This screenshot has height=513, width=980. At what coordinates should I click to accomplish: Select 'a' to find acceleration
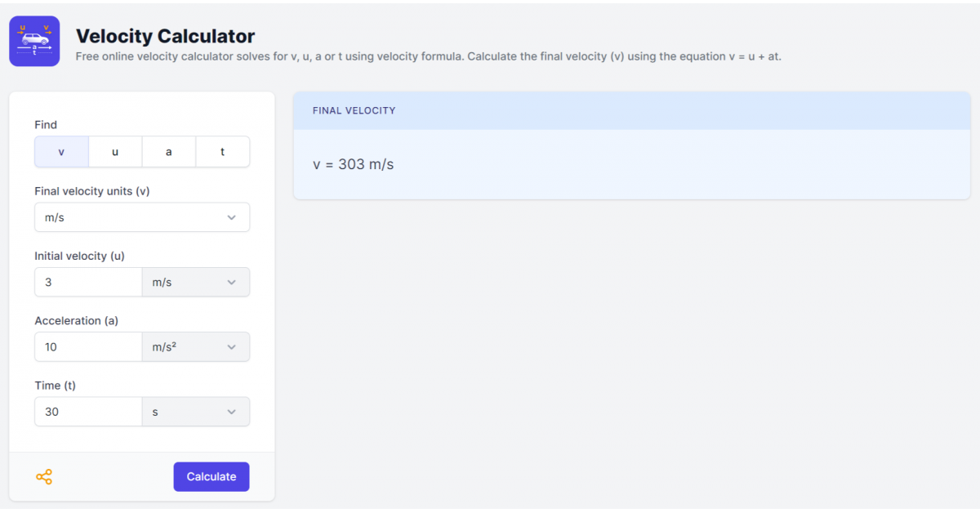point(169,152)
